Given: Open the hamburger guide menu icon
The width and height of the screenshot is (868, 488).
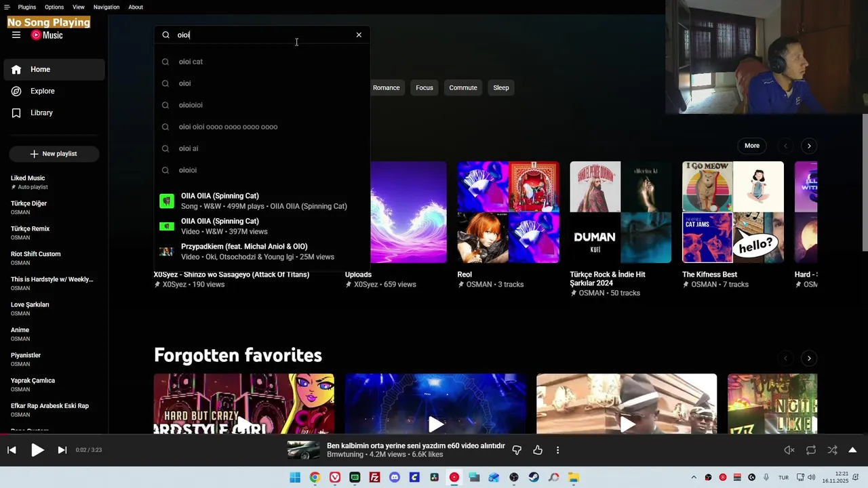Looking at the screenshot, I should tap(16, 35).
